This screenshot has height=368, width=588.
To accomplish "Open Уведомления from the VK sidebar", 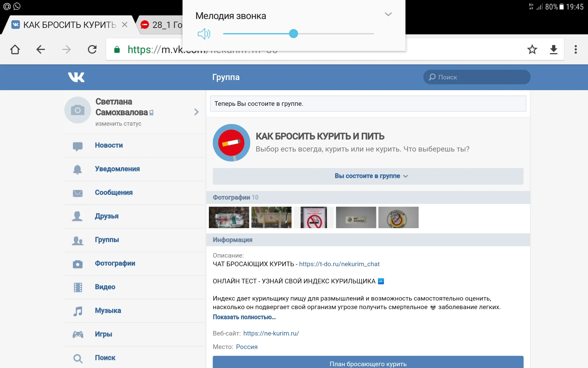I will point(117,169).
